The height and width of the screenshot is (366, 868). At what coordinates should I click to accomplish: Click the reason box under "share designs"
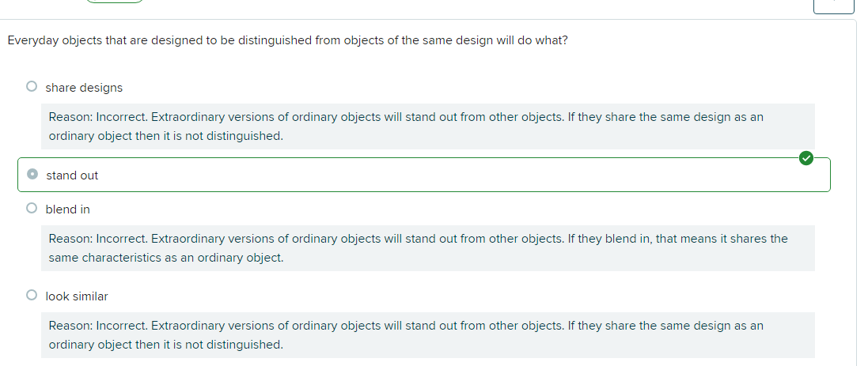pyautogui.click(x=427, y=126)
